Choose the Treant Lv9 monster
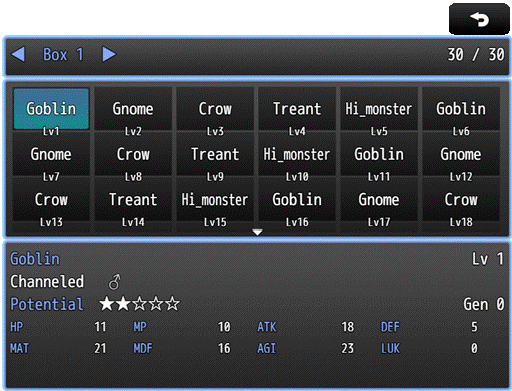The width and height of the screenshot is (512, 391). click(215, 155)
